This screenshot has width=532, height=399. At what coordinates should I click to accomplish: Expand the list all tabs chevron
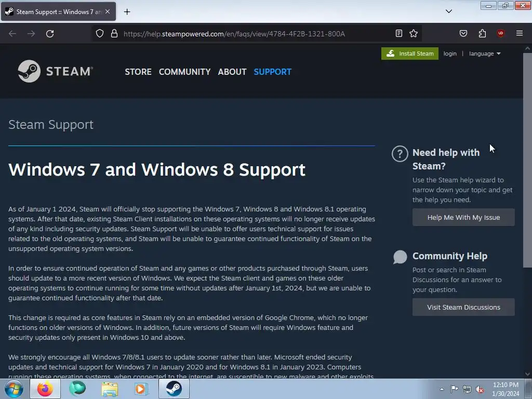pos(449,11)
